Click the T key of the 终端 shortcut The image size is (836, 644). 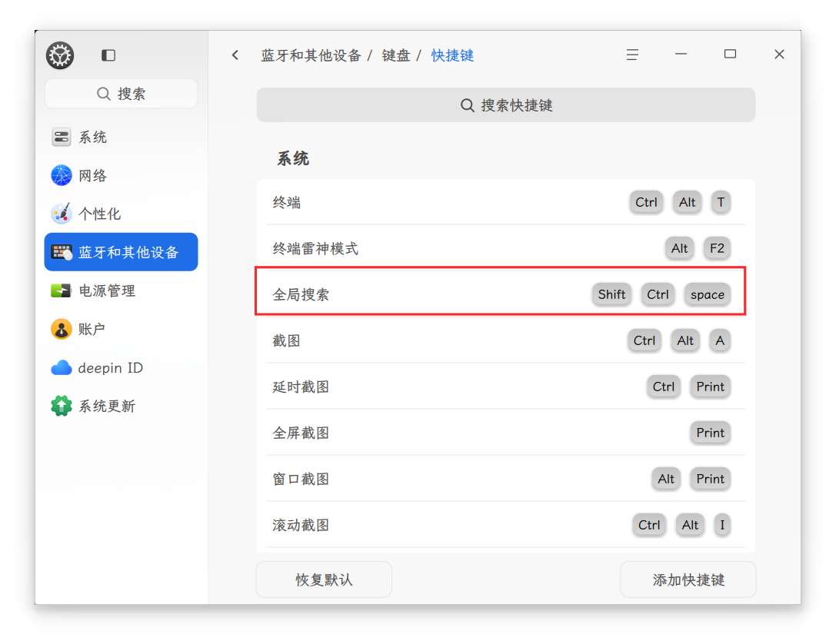721,202
